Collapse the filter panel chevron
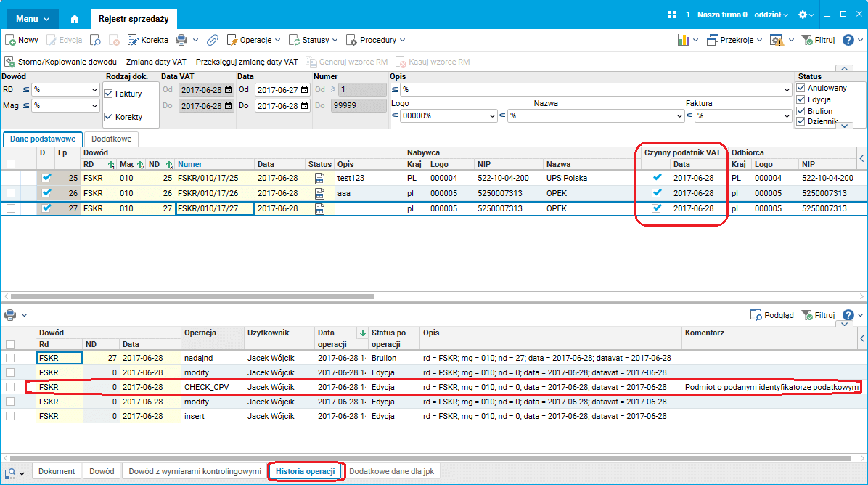Viewport: 868px width, 485px height. pos(843,69)
